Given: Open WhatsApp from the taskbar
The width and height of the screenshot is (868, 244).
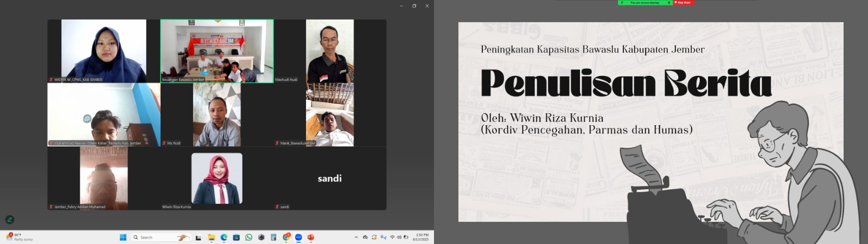Looking at the screenshot, I should point(248,237).
